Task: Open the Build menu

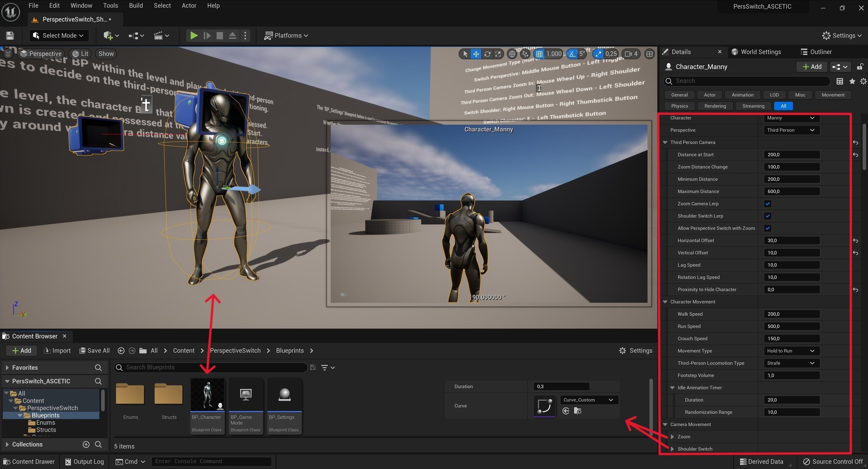Action: pos(136,6)
